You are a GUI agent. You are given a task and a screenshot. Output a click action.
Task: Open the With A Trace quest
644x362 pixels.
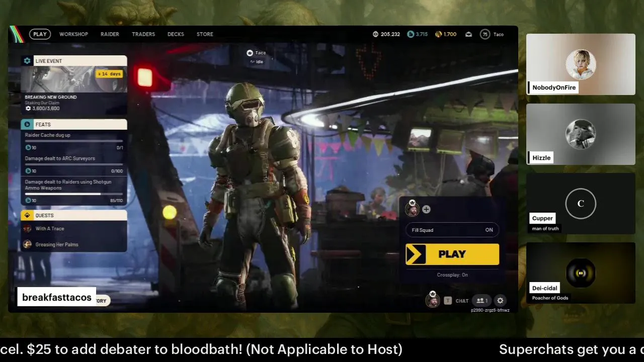coord(74,229)
